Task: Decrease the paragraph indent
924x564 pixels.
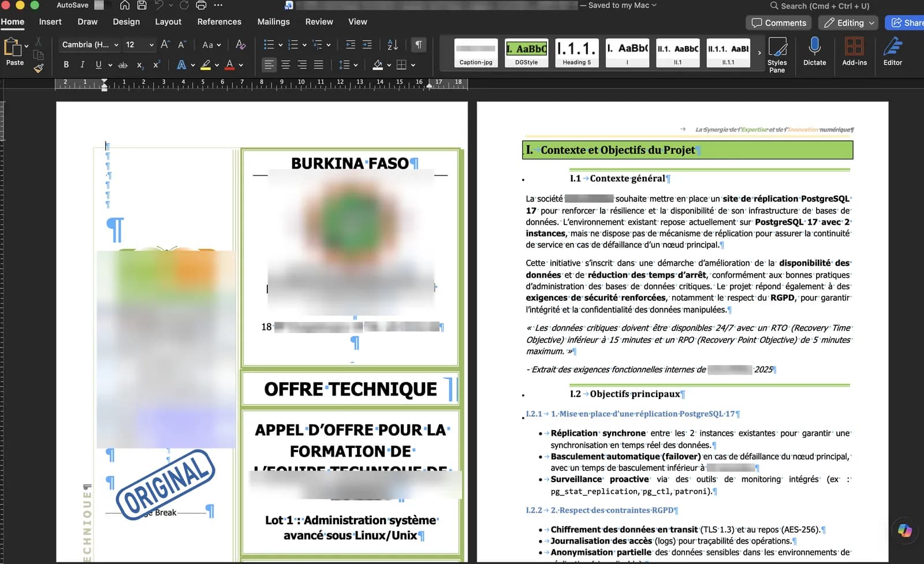Action: point(350,44)
